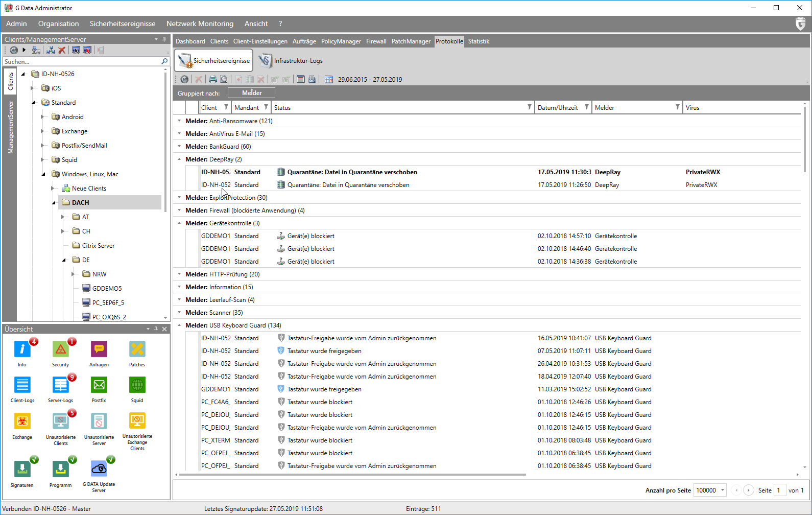Collapse Melder: USB Keyboard Guard group
The width and height of the screenshot is (812, 515).
[x=179, y=325]
